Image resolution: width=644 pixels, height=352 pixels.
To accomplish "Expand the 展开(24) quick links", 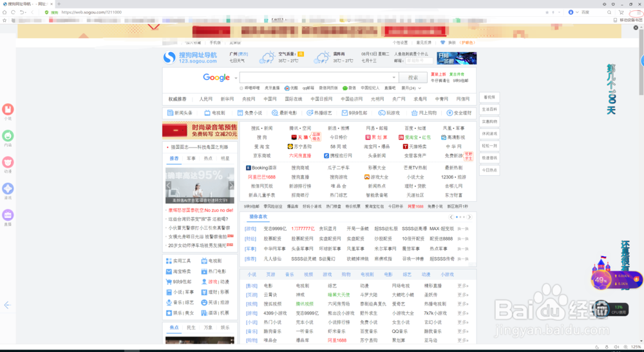I will [411, 88].
